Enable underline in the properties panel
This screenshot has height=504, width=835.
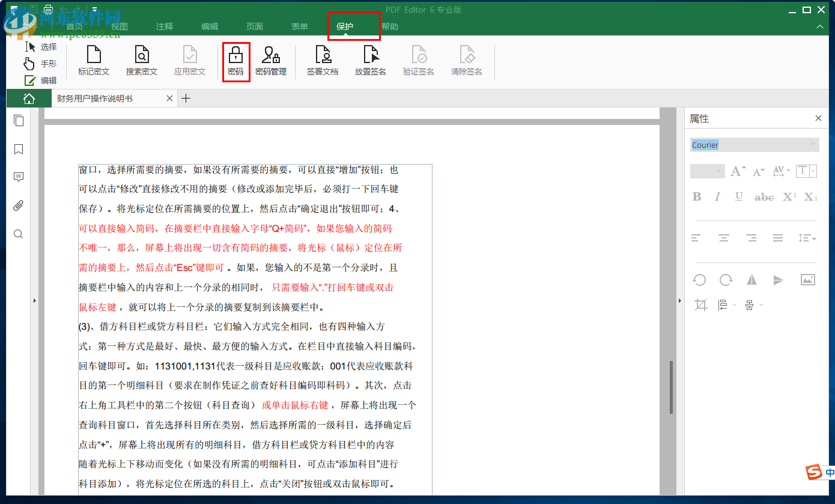tap(739, 196)
